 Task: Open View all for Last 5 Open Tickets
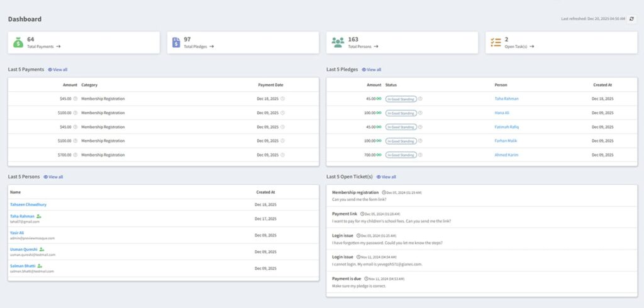point(386,177)
